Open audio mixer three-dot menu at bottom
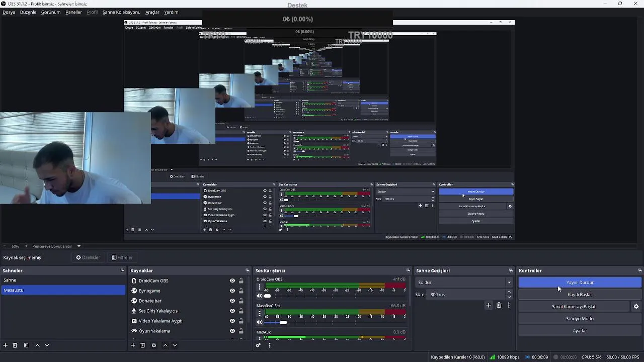The image size is (644, 362). [x=269, y=345]
